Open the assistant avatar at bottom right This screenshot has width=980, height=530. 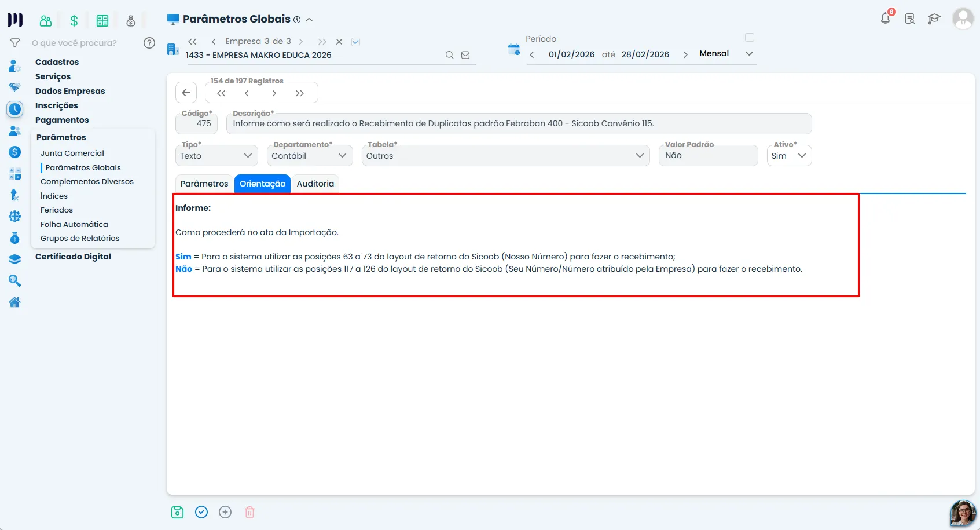(x=963, y=513)
